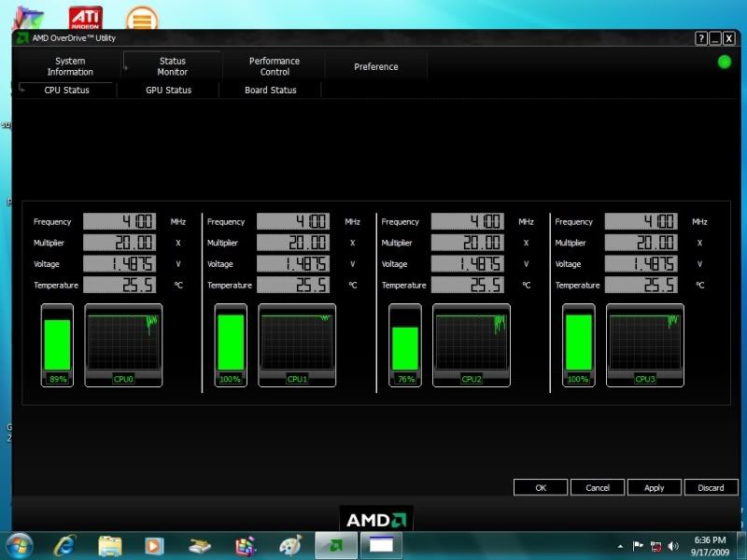Click the CPU0 89% usage bar

click(x=57, y=344)
